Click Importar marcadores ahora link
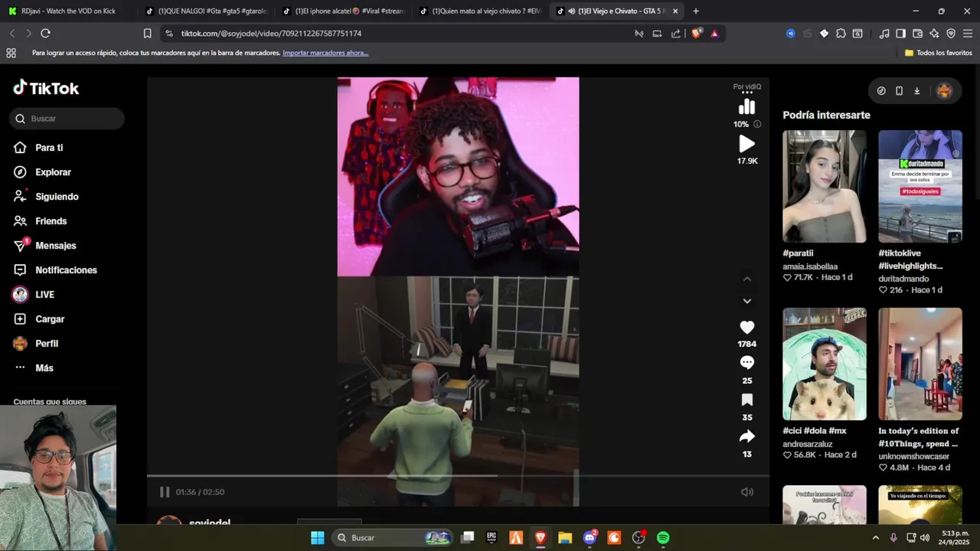 tap(325, 53)
